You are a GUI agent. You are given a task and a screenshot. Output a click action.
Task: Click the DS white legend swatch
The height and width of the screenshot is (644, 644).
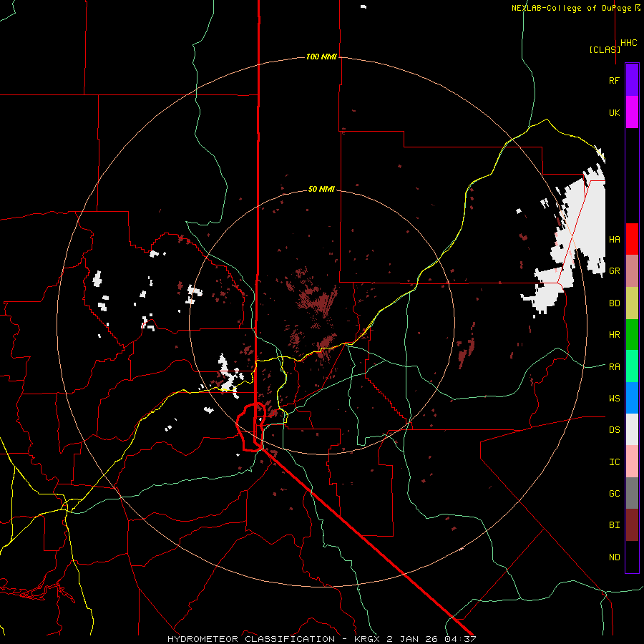[x=632, y=429]
